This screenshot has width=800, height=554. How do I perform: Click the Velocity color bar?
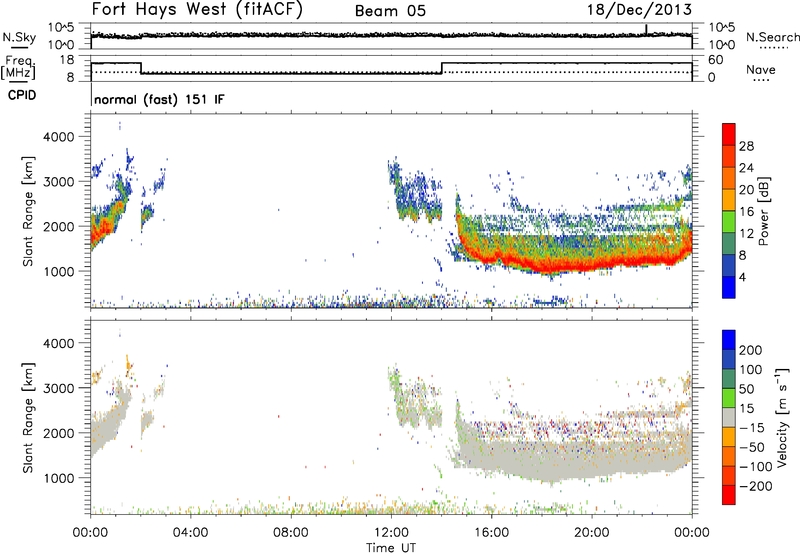[x=729, y=417]
